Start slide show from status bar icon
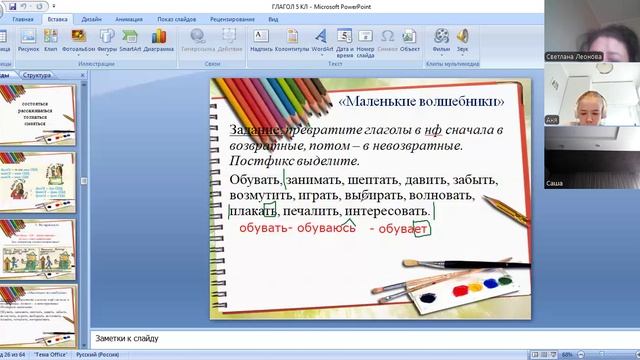This screenshot has width=640, height=360. (x=553, y=355)
